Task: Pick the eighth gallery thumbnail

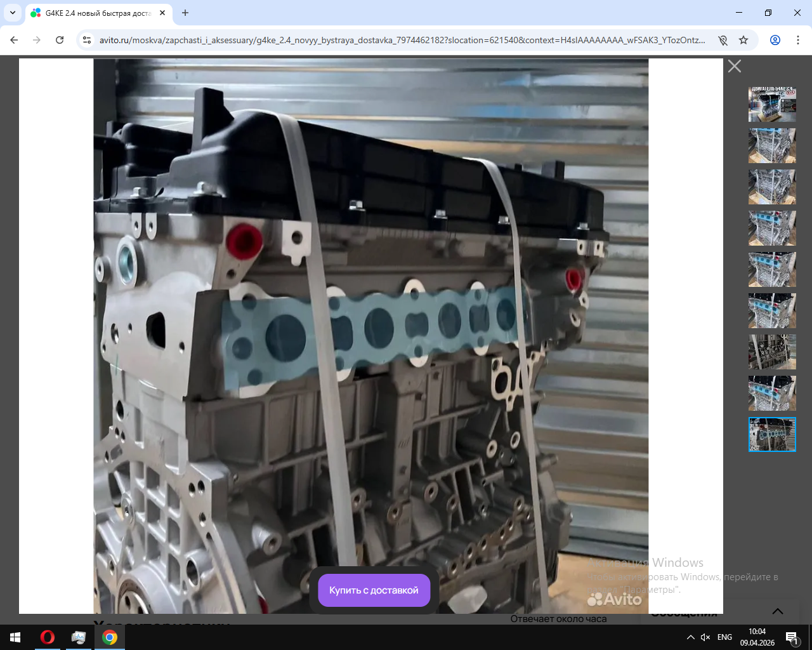Action: (772, 393)
